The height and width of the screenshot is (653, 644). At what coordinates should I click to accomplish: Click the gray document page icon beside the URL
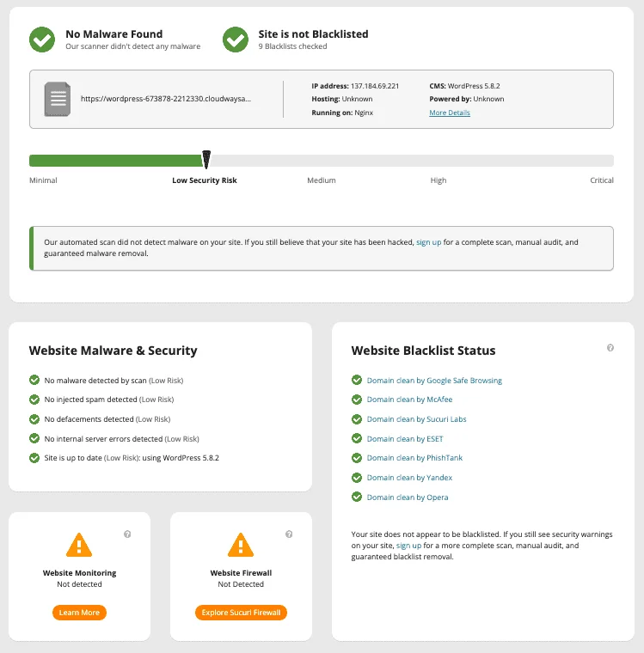(x=58, y=99)
